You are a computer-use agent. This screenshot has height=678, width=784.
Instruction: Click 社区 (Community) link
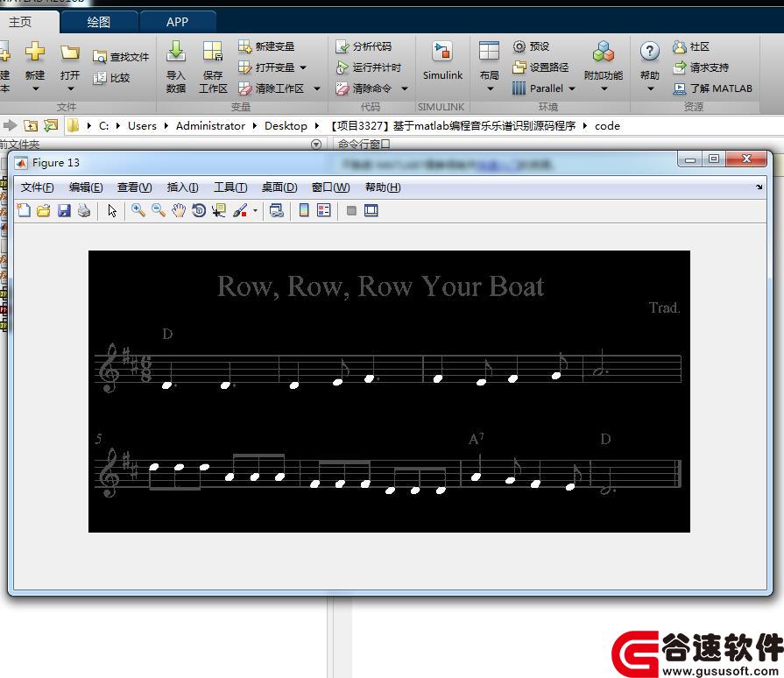pyautogui.click(x=691, y=46)
